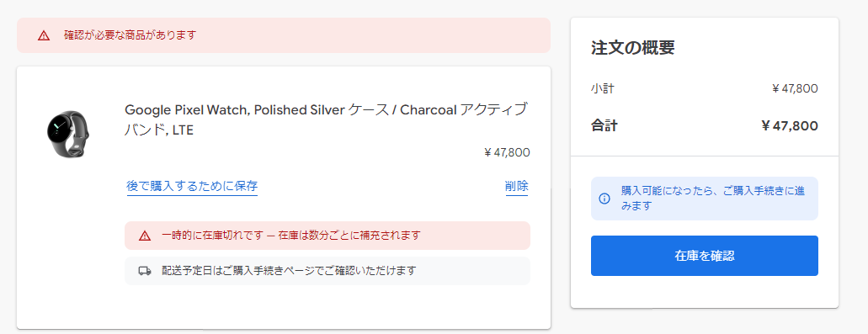Click the 注文の概要 heading
This screenshot has width=868, height=334.
click(633, 48)
